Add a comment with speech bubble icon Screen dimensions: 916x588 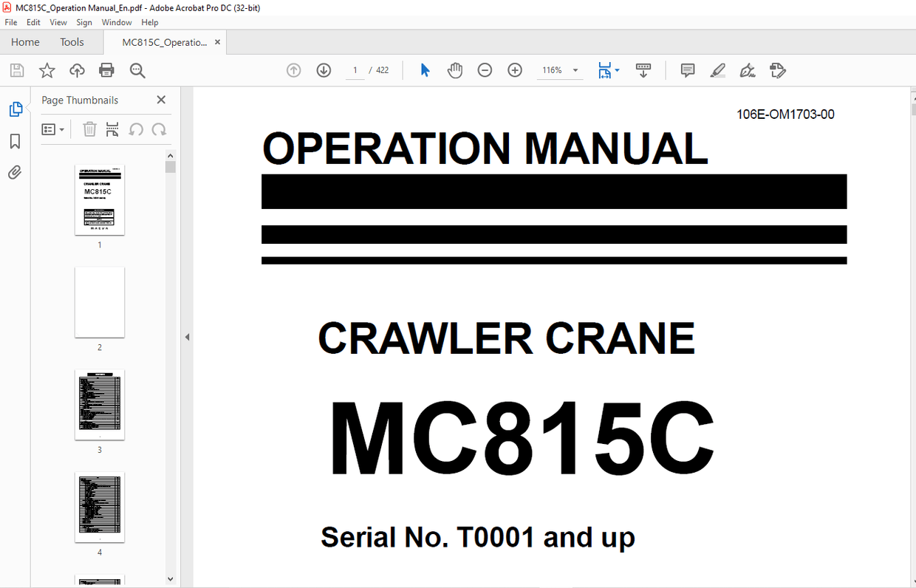click(x=688, y=70)
